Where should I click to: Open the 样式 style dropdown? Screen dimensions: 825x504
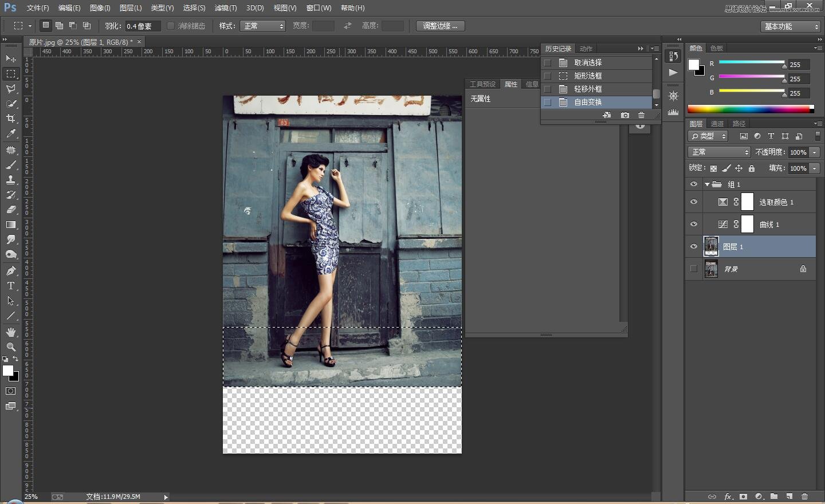tap(263, 26)
